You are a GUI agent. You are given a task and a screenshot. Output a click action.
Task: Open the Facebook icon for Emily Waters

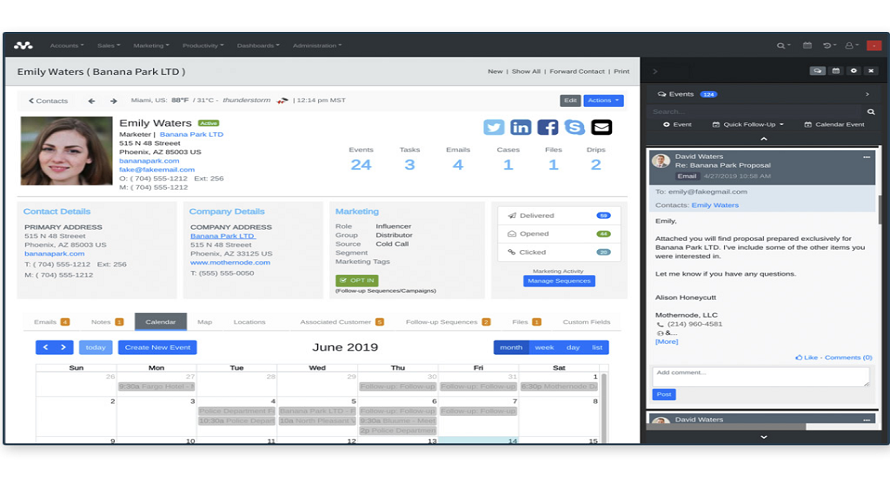pyautogui.click(x=547, y=127)
